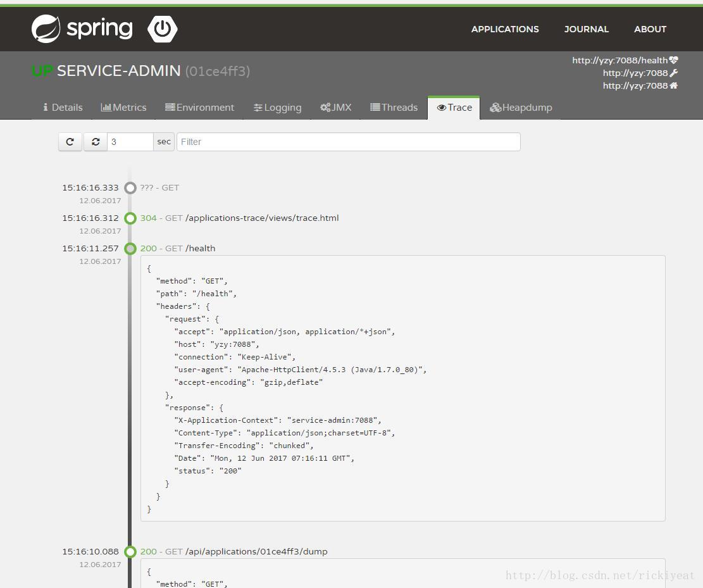Click the refresh interval seconds field
The width and height of the screenshot is (703, 588).
130,141
